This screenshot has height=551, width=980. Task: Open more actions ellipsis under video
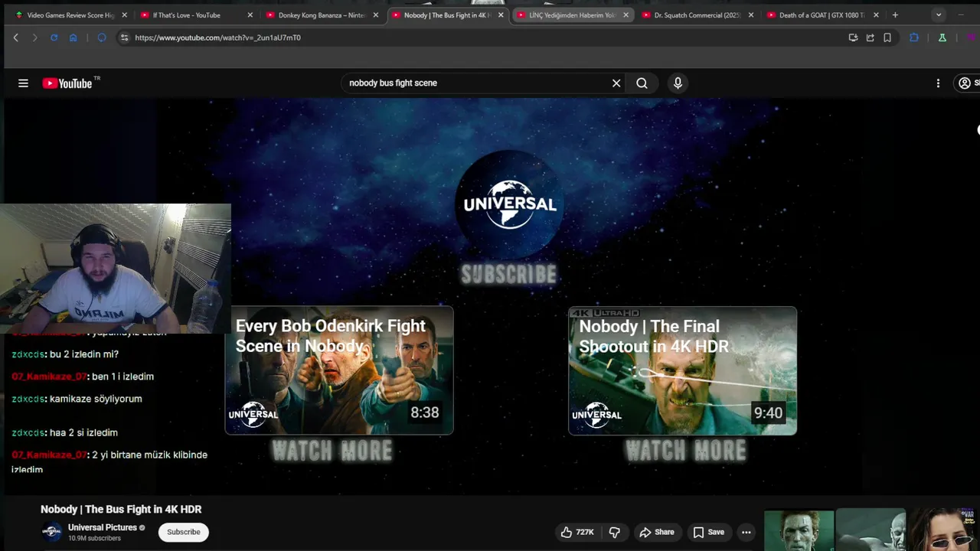pyautogui.click(x=746, y=532)
